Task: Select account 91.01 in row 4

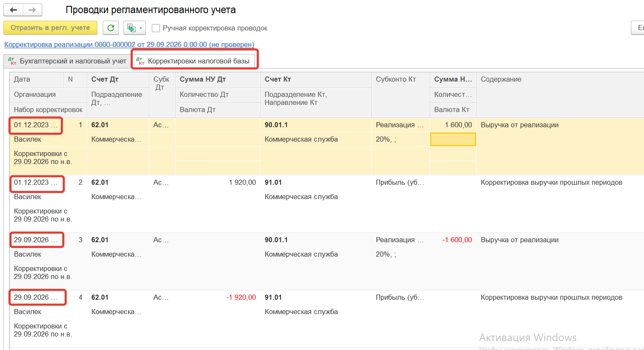Action: coord(273,297)
